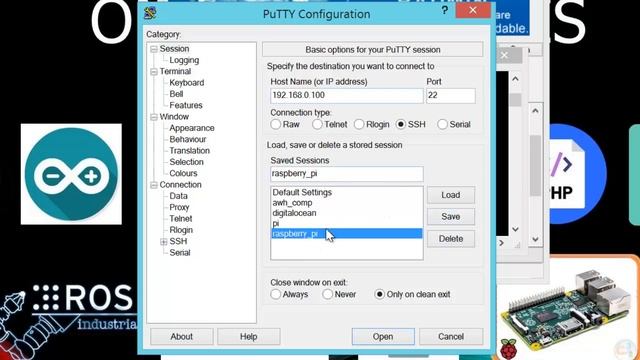The width and height of the screenshot is (640, 360).
Task: Open the Bell settings category
Action: point(176,94)
